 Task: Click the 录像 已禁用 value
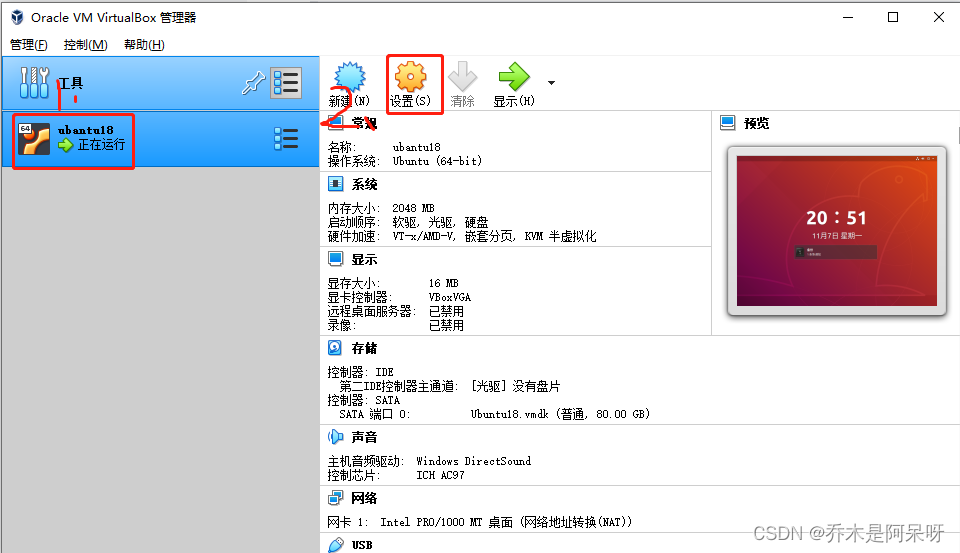(x=446, y=326)
